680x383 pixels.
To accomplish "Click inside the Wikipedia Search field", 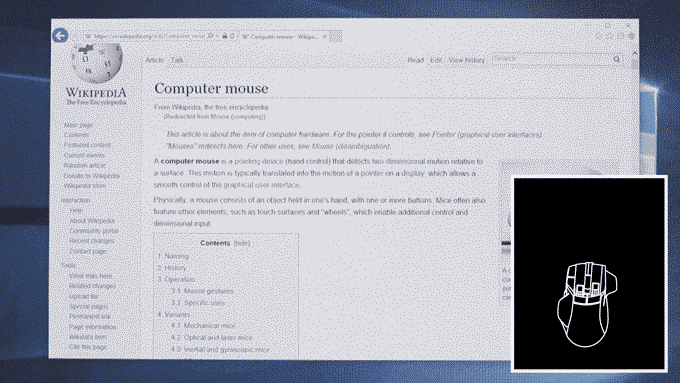I will [x=552, y=59].
